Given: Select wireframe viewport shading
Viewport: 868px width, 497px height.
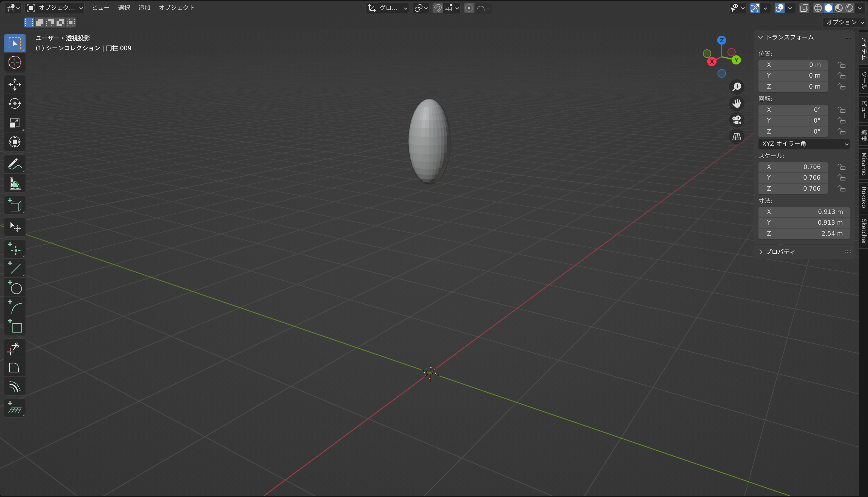Looking at the screenshot, I should tap(817, 8).
